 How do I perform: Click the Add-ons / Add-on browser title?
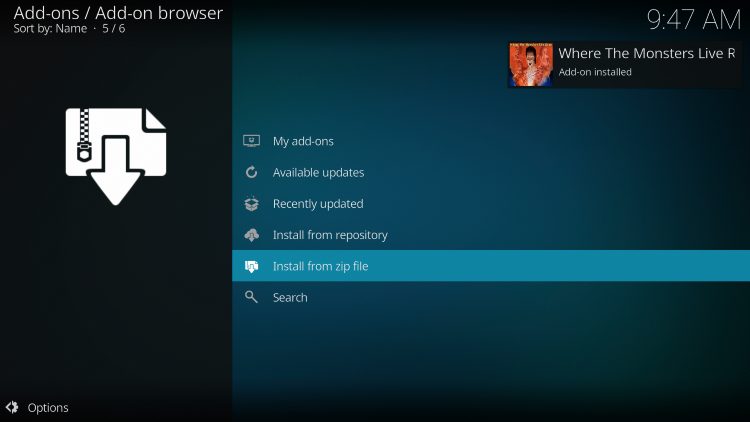coord(118,13)
